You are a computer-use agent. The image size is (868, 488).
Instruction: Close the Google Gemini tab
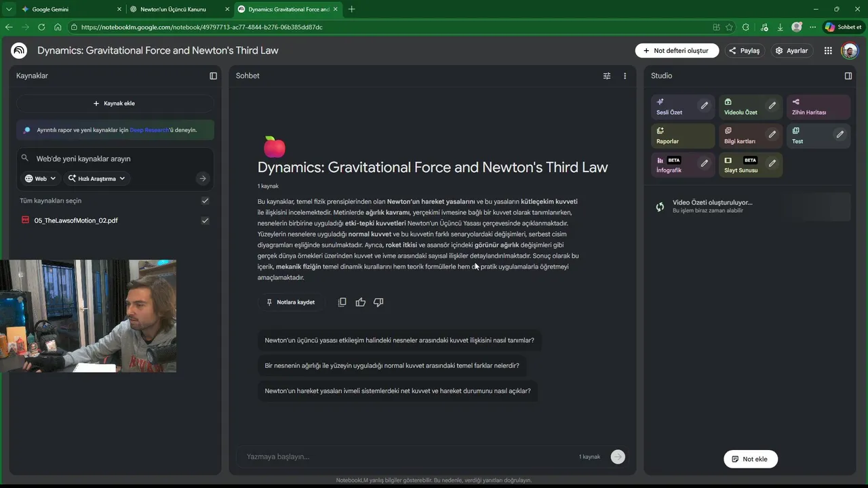tap(119, 9)
